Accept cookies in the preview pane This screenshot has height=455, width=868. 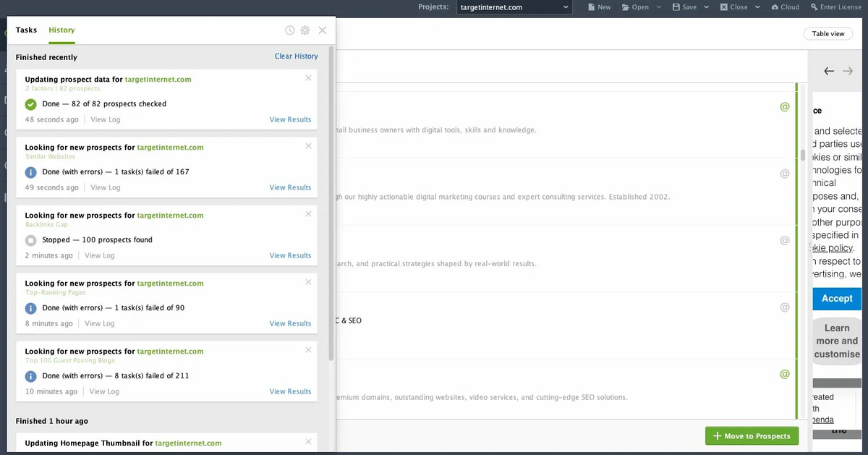[837, 298]
